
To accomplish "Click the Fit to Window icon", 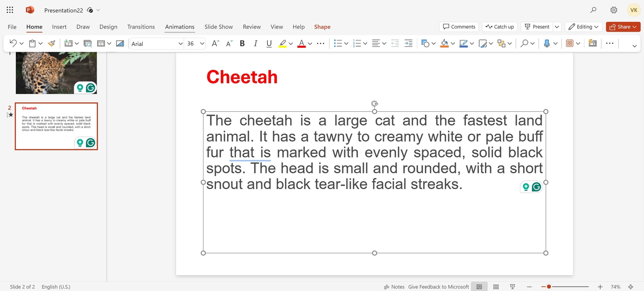I will tap(630, 287).
